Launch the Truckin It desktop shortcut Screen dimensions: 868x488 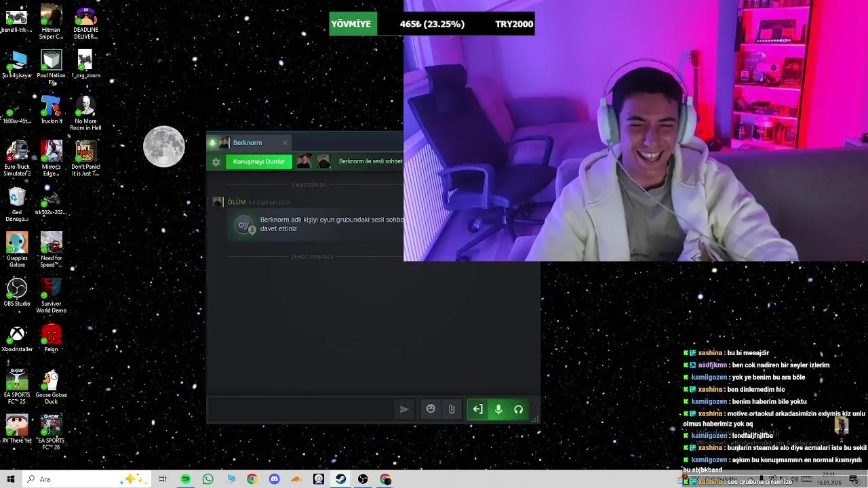[51, 110]
